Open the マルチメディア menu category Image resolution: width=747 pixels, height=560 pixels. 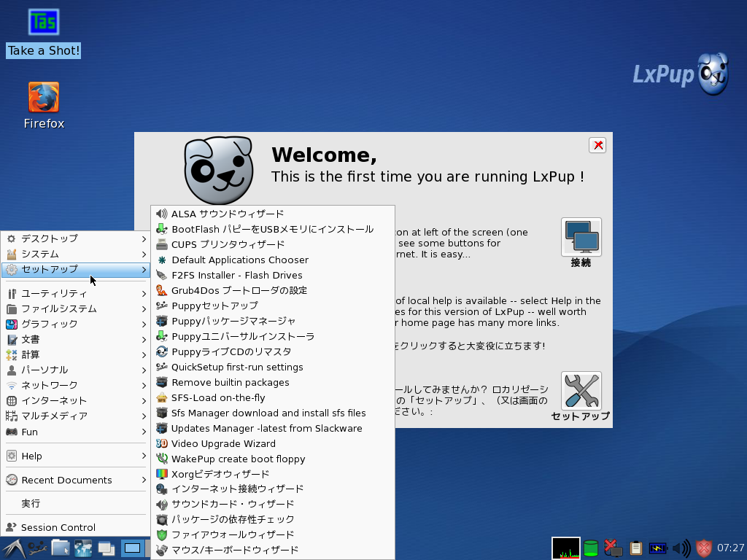(76, 416)
